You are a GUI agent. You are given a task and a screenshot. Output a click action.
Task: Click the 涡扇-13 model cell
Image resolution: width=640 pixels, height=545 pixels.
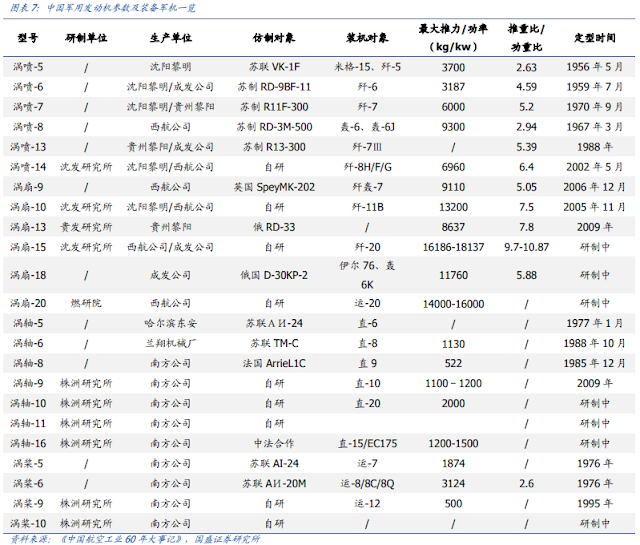(28, 227)
